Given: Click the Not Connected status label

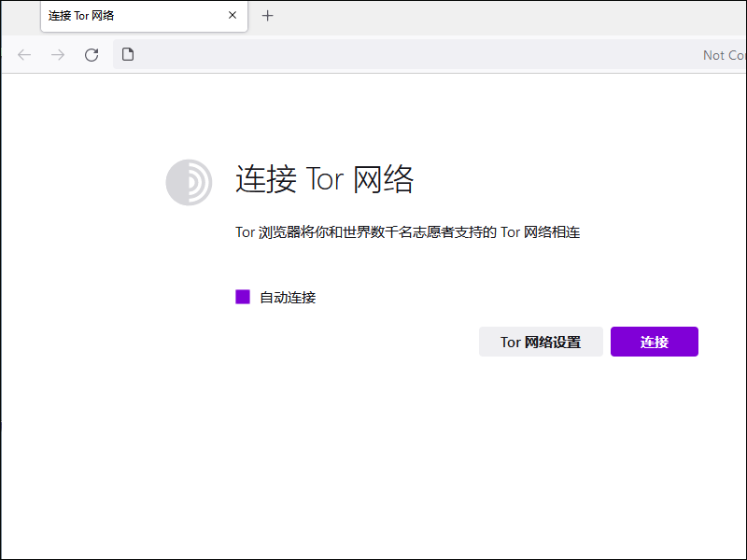Looking at the screenshot, I should pos(725,55).
